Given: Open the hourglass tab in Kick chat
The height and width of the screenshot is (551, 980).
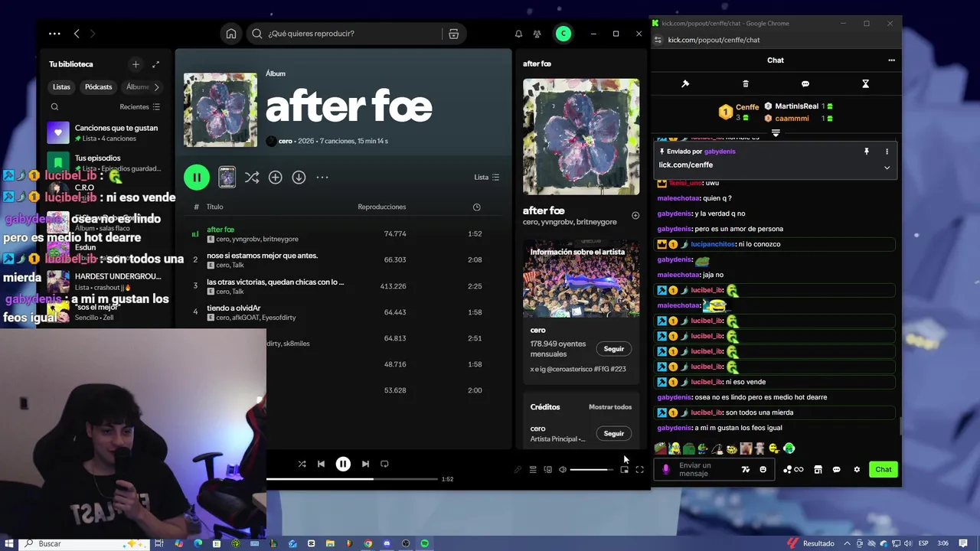Looking at the screenshot, I should click(x=865, y=83).
